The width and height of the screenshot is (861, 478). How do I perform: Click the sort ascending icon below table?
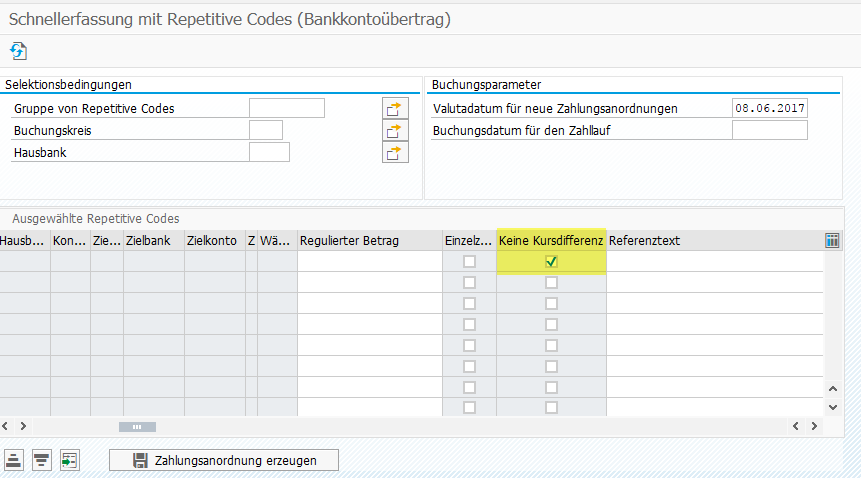pos(14,460)
